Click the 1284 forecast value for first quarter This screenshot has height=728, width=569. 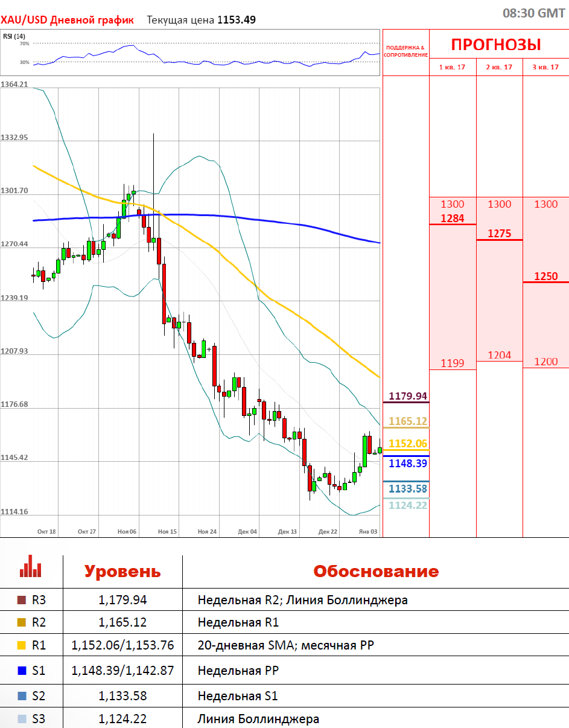(x=453, y=219)
